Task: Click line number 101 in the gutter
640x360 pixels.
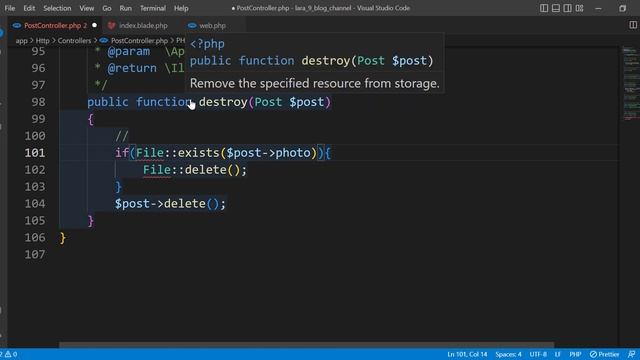Action: point(35,153)
